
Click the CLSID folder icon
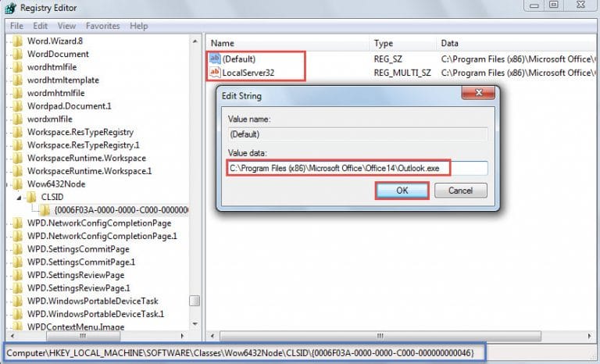[31, 197]
